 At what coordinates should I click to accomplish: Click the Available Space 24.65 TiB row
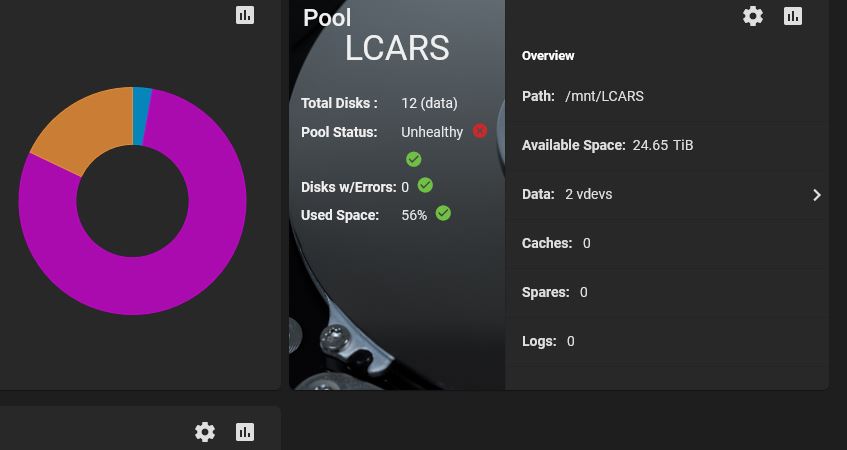click(670, 145)
